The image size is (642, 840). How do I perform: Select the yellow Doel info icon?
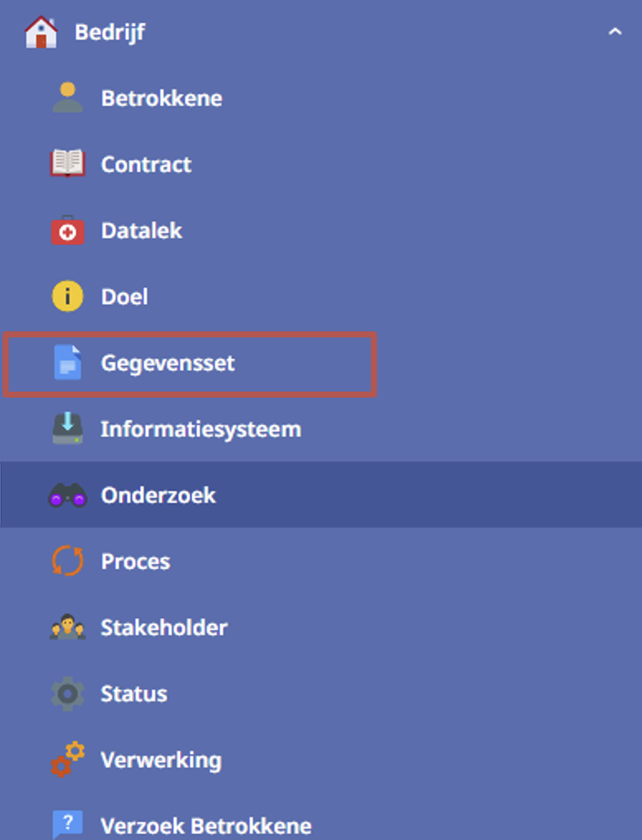tap(67, 296)
